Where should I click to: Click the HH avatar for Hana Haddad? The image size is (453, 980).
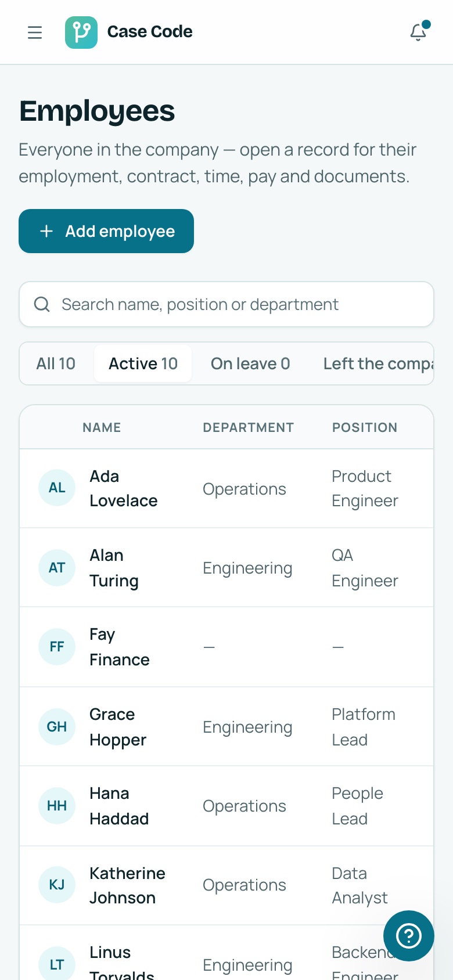[57, 806]
